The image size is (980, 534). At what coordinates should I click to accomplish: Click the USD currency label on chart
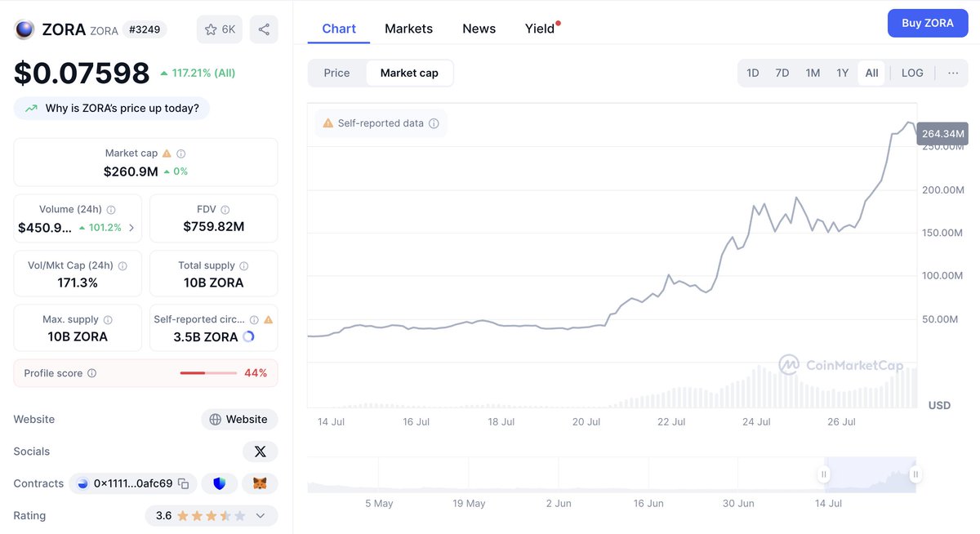[x=939, y=405]
